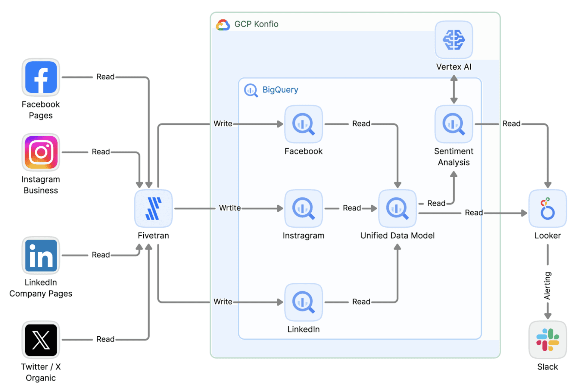Select the Vertex AI brain icon
The width and height of the screenshot is (586, 392).
(x=454, y=40)
